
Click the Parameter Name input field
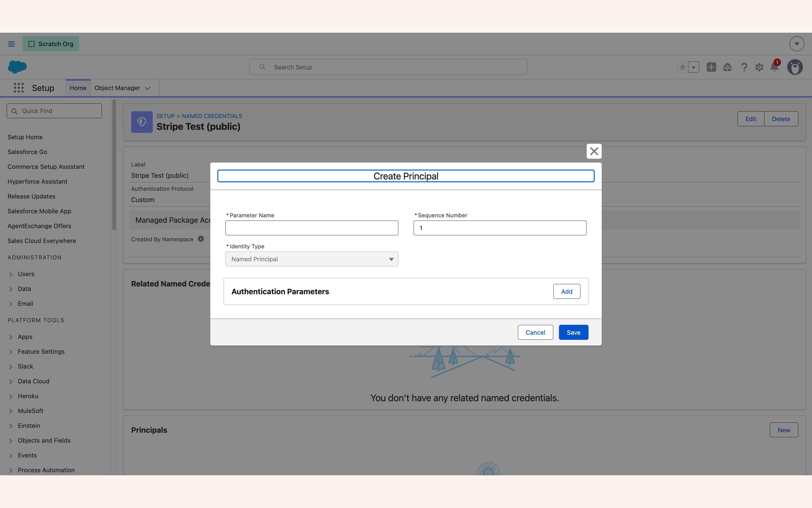[312, 228]
